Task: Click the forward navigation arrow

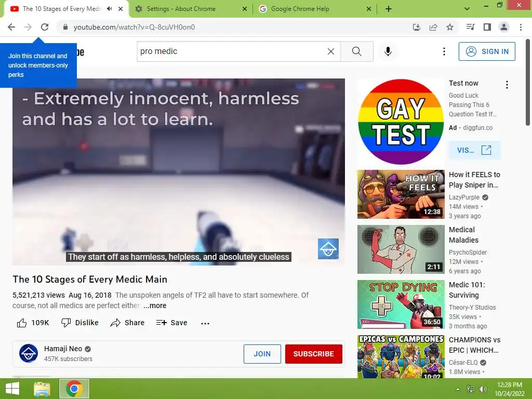Action: (x=28, y=27)
